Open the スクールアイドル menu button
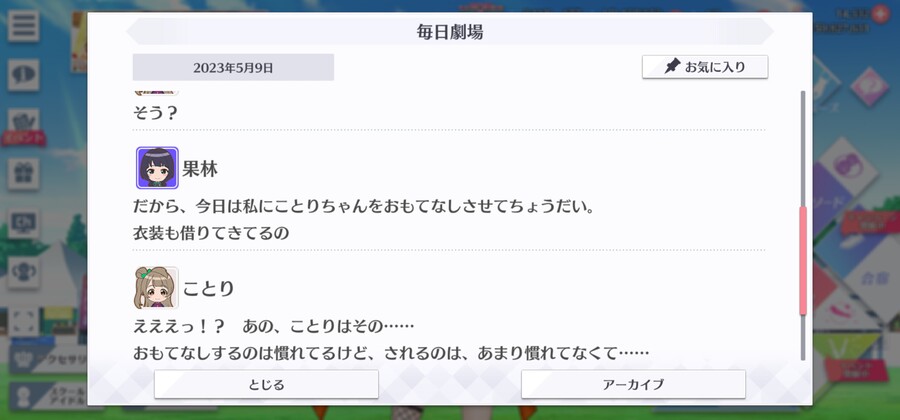The image size is (900, 420). click(49, 396)
